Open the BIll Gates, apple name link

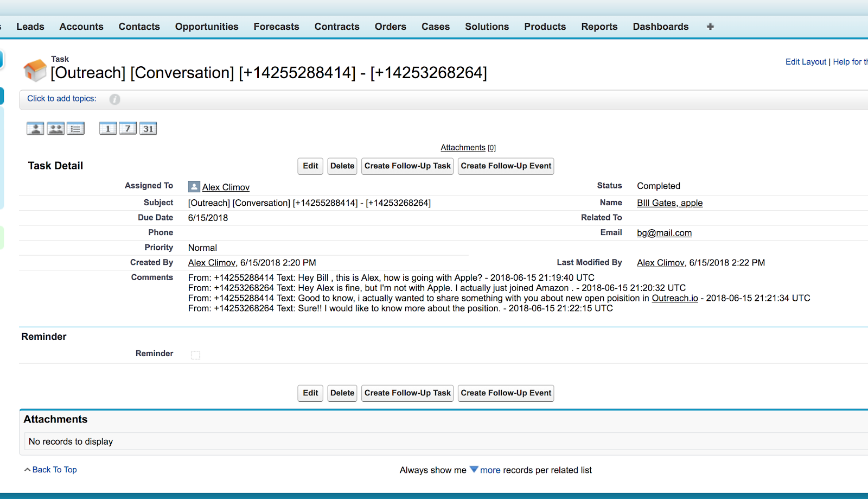[x=669, y=203]
